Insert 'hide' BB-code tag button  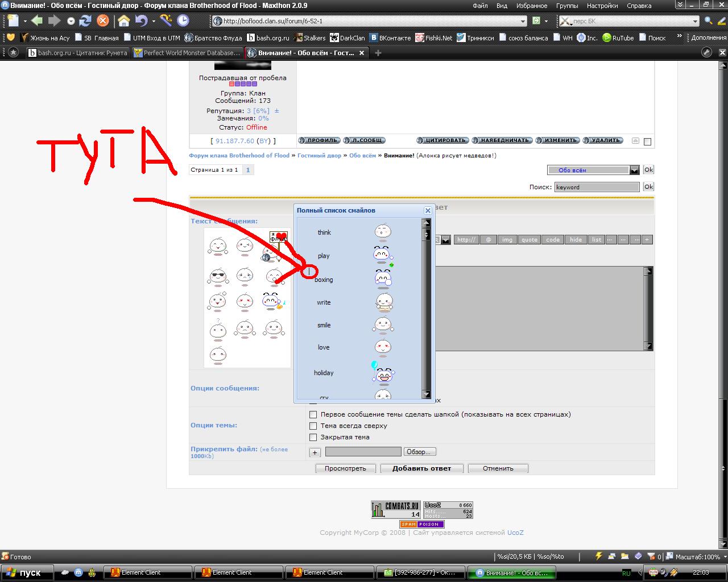576,240
